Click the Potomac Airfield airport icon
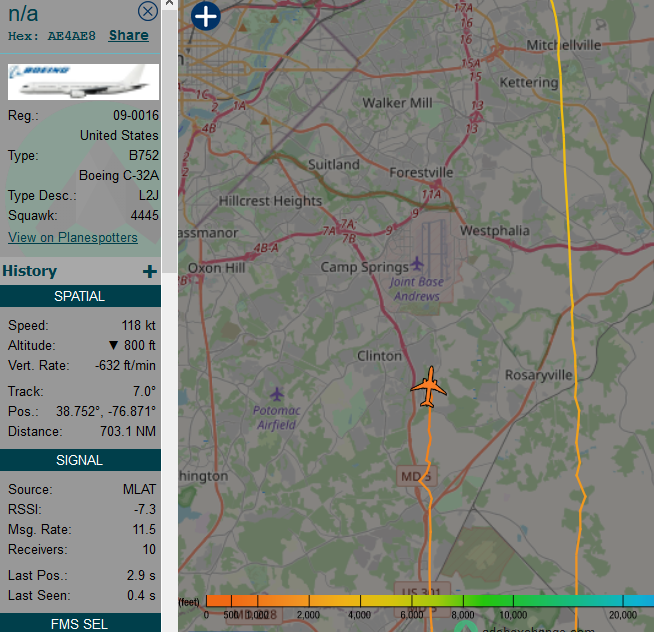Viewport: 654px width, 632px height. click(x=277, y=394)
